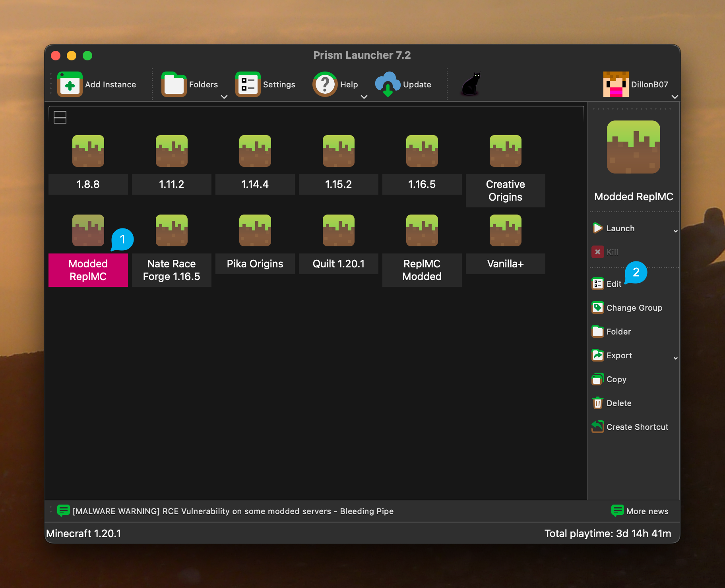
Task: Expand the Help dropdown arrow
Action: tap(364, 97)
